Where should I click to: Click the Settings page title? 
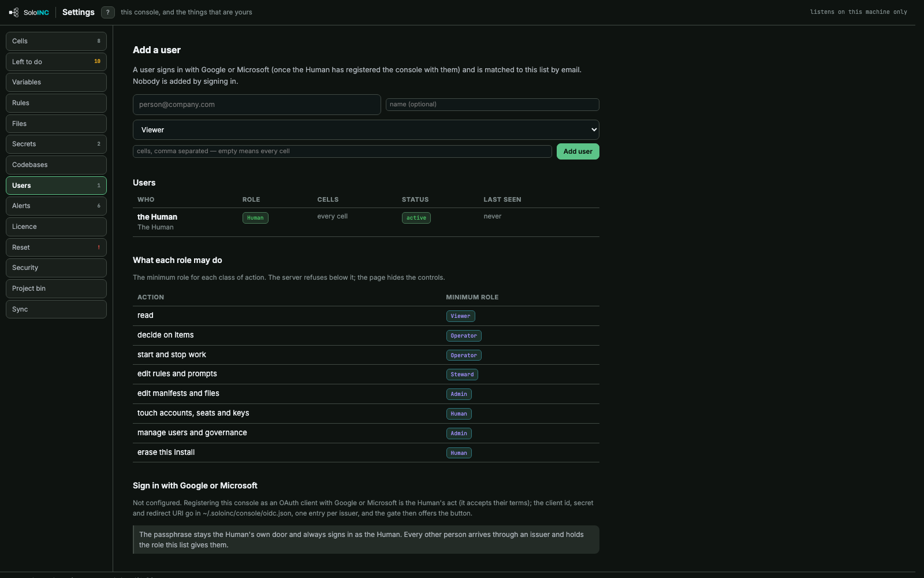(79, 12)
